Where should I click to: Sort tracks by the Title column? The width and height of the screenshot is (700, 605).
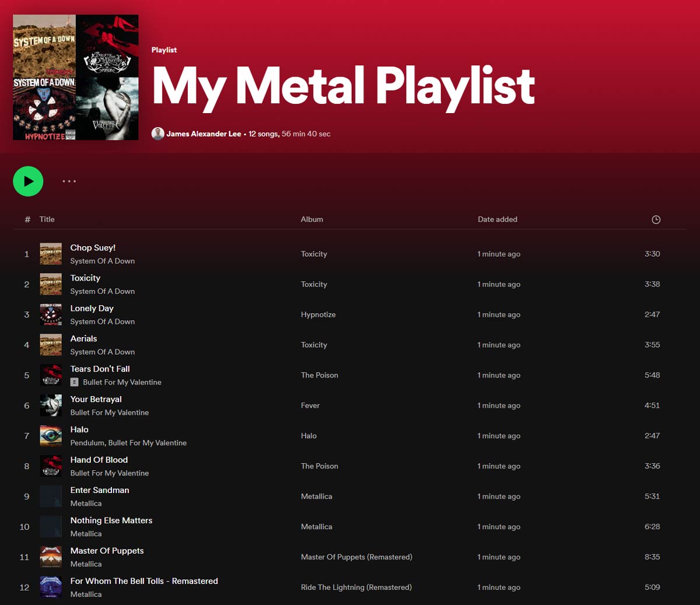click(47, 219)
